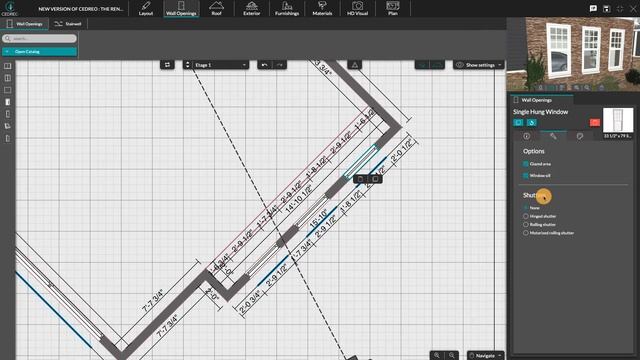The height and width of the screenshot is (360, 640).
Task: Click the right floating button beside the selected window
Action: tap(375, 179)
